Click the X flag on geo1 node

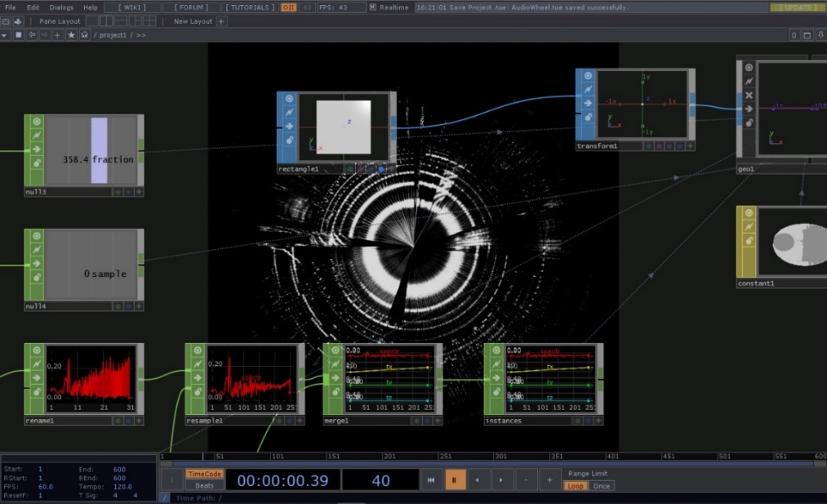(x=748, y=95)
